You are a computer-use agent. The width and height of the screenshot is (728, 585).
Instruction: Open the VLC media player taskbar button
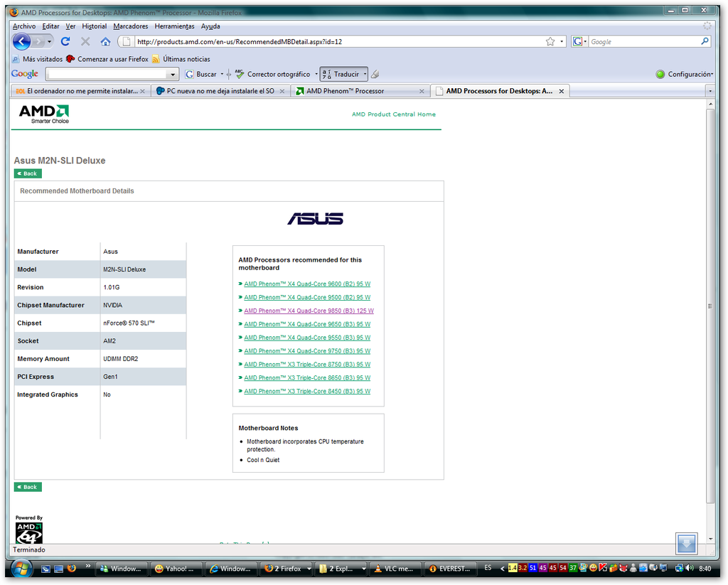395,568
